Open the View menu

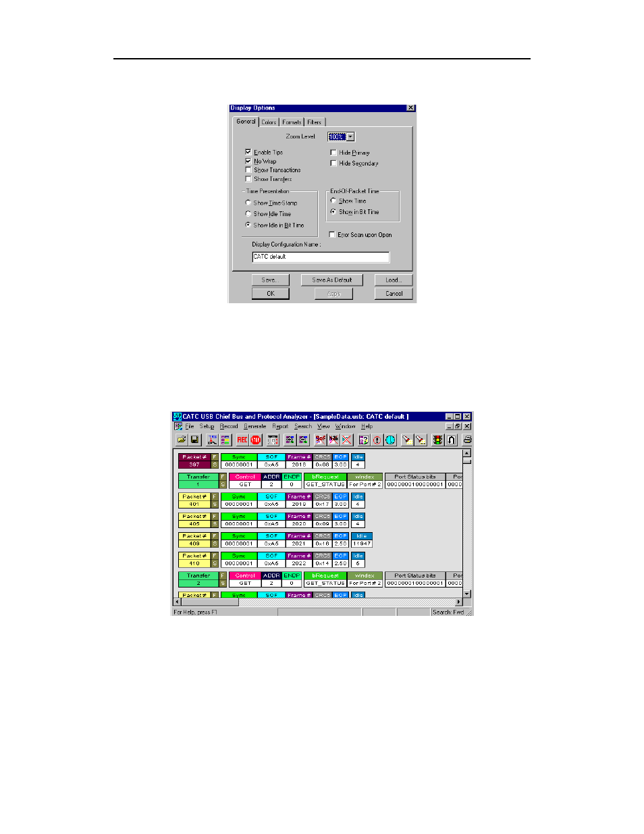323,426
